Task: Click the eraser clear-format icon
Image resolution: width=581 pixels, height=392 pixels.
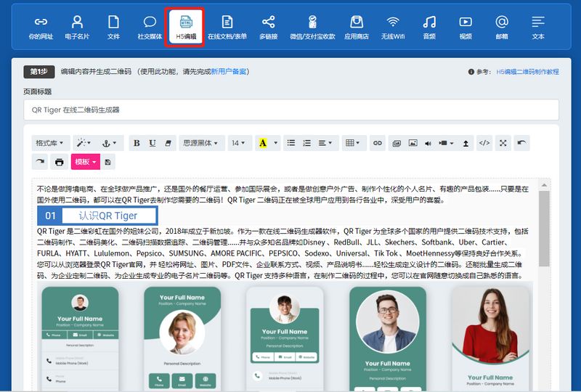Action: coord(168,143)
